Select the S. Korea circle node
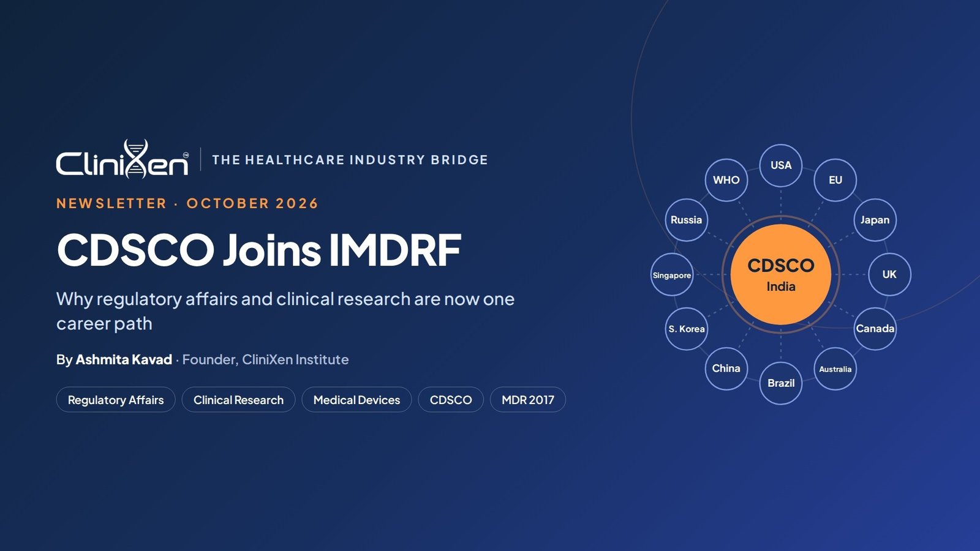980x551 pixels. click(687, 329)
